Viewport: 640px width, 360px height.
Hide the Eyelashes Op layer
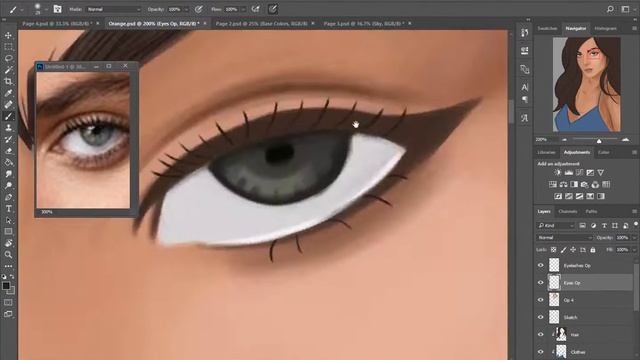pyautogui.click(x=541, y=265)
